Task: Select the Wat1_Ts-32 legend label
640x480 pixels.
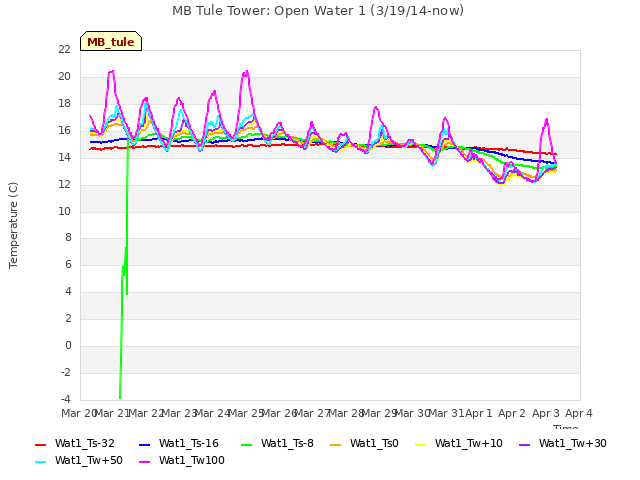Action: (x=85, y=444)
